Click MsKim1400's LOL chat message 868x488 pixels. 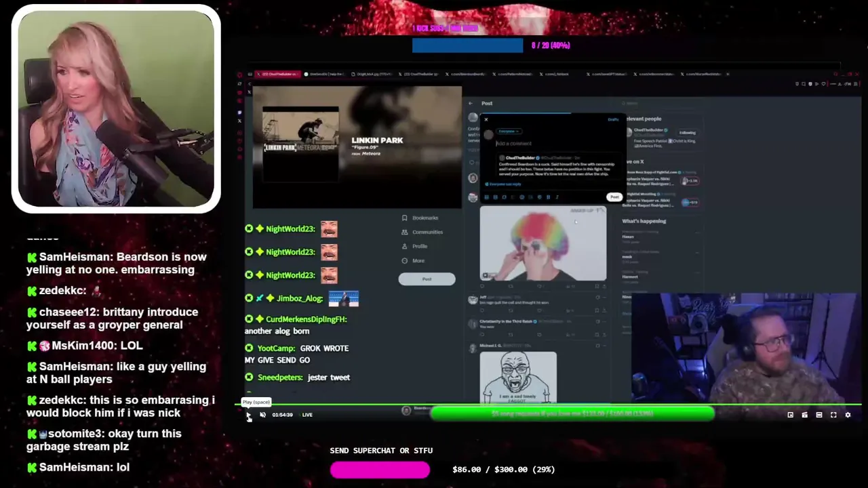click(x=85, y=346)
